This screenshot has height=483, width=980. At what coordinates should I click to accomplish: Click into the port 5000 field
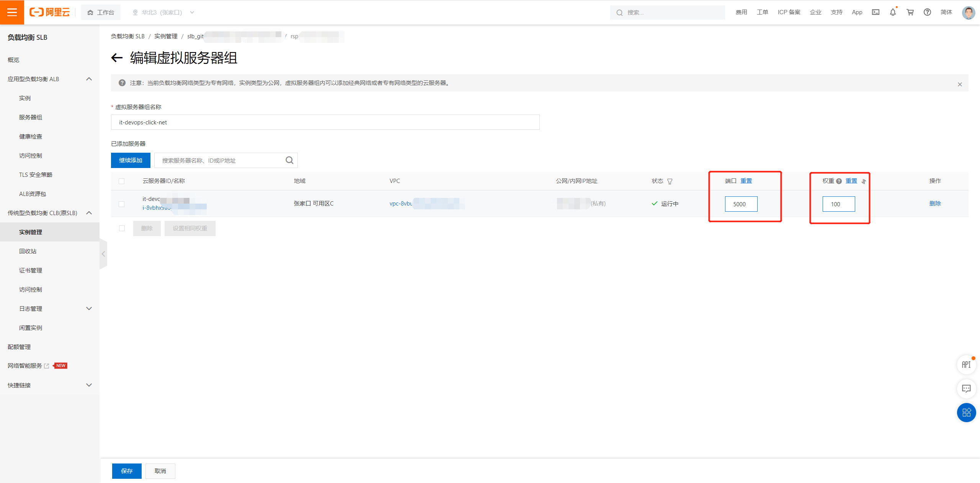pyautogui.click(x=741, y=204)
